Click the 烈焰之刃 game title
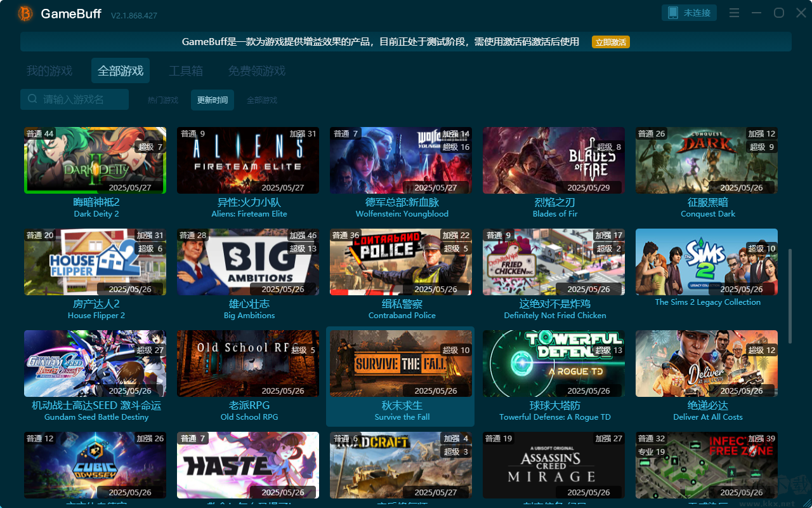 (555, 202)
